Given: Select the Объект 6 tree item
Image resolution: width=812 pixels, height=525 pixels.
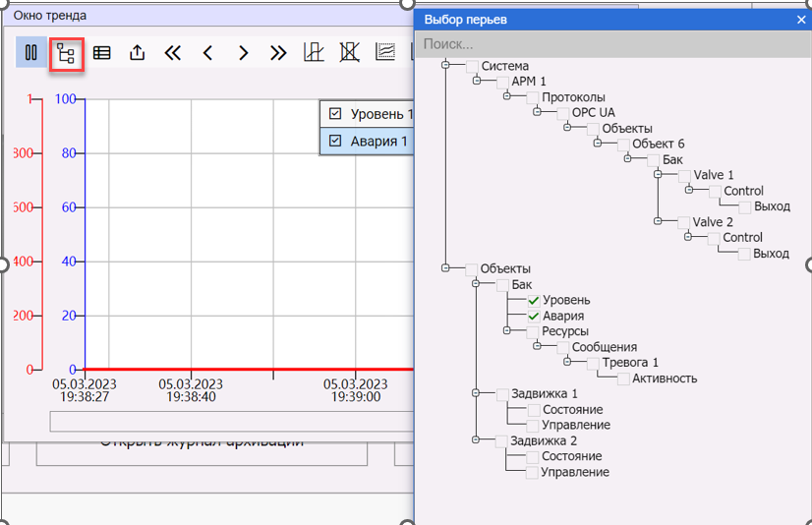Looking at the screenshot, I should click(658, 145).
